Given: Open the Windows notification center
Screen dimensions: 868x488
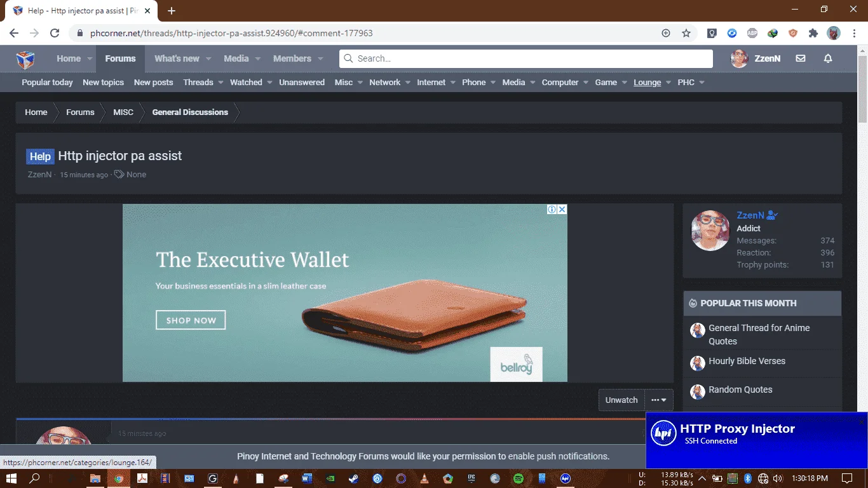Looking at the screenshot, I should click(847, 478).
